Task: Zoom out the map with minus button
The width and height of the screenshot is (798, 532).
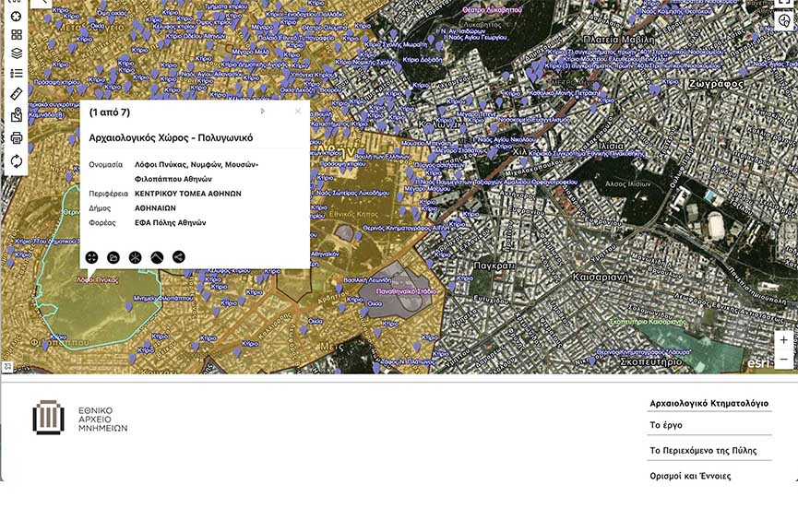Action: tap(784, 359)
